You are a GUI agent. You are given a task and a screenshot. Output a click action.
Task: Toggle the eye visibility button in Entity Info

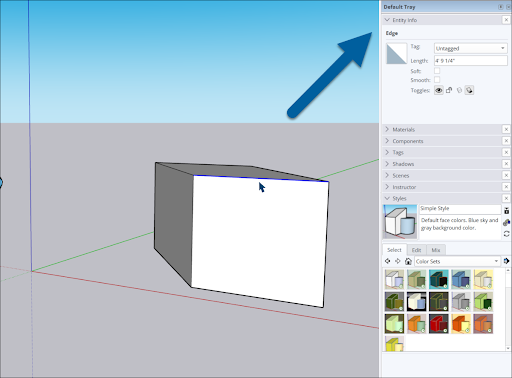[438, 90]
